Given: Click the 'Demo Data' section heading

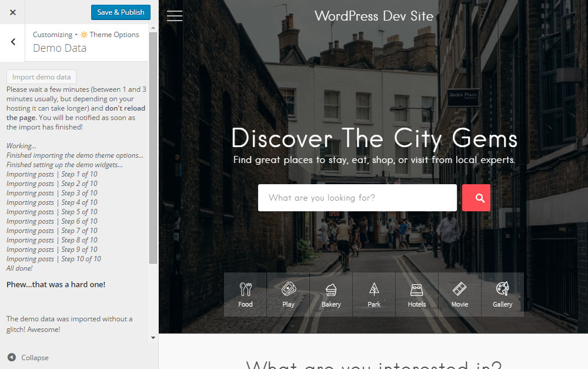Looking at the screenshot, I should (59, 48).
